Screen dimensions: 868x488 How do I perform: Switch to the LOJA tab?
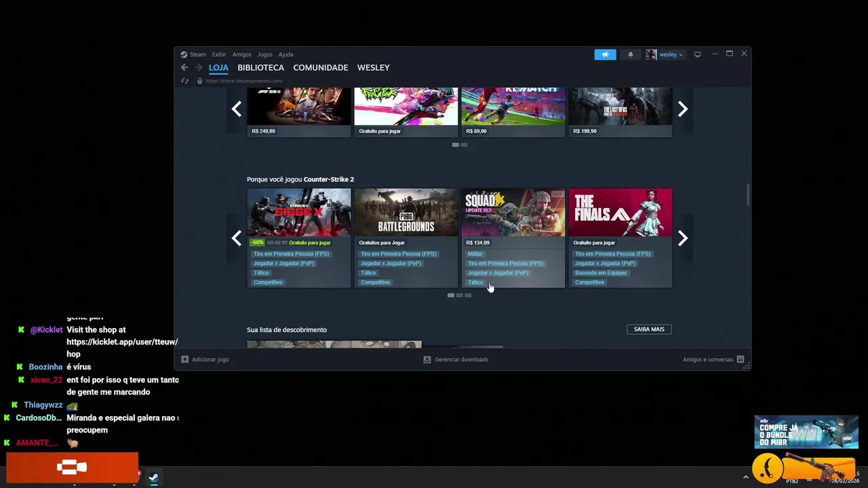coord(218,68)
